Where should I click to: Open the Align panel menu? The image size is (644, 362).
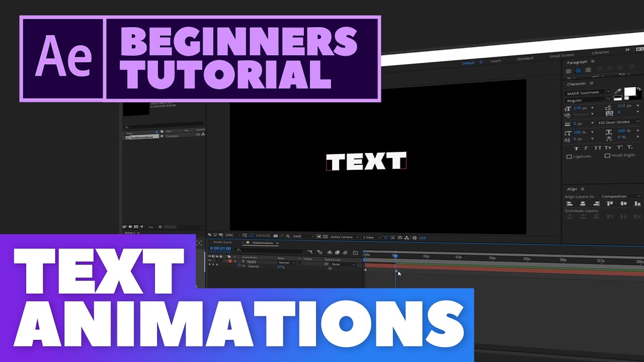tap(583, 189)
